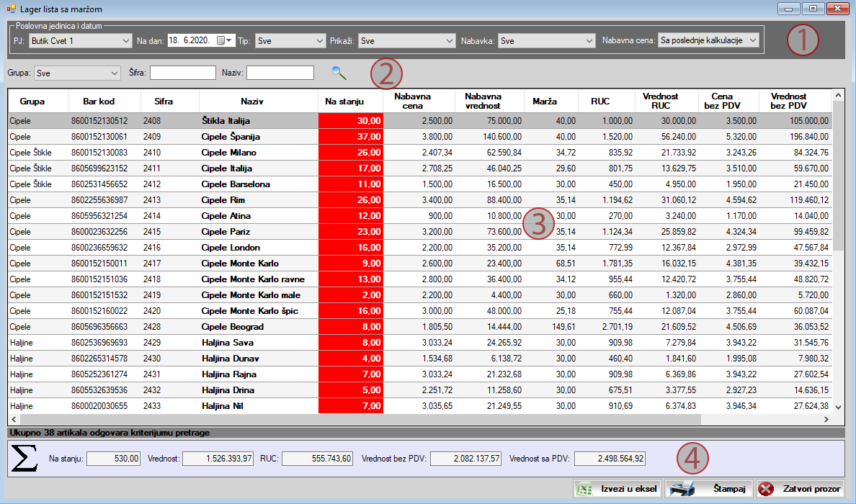Click the Vrednost RUC column header
This screenshot has height=504, width=856.
pos(666,102)
